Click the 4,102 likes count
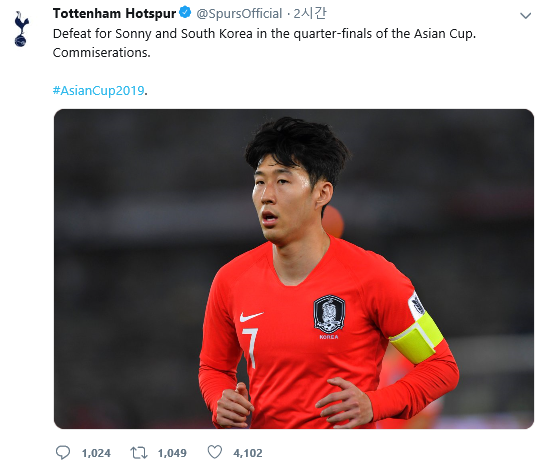The image size is (556, 469). (x=248, y=453)
